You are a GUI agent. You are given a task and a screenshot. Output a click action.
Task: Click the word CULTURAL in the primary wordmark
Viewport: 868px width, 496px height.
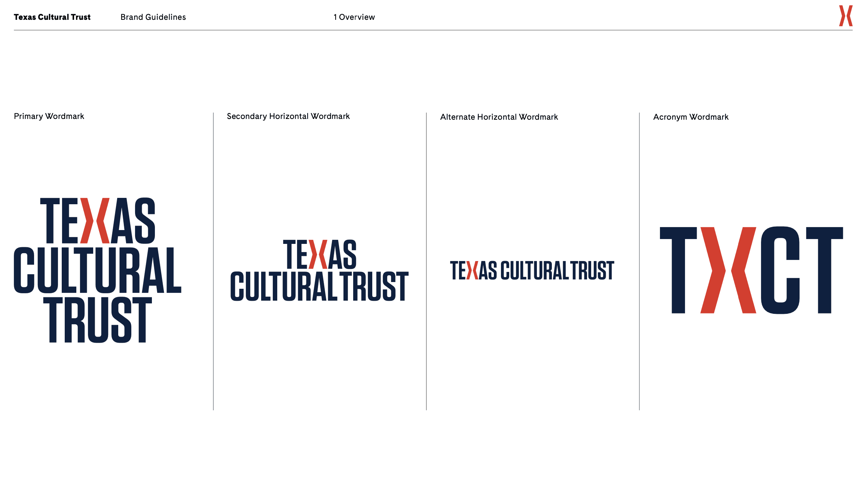pos(98,270)
